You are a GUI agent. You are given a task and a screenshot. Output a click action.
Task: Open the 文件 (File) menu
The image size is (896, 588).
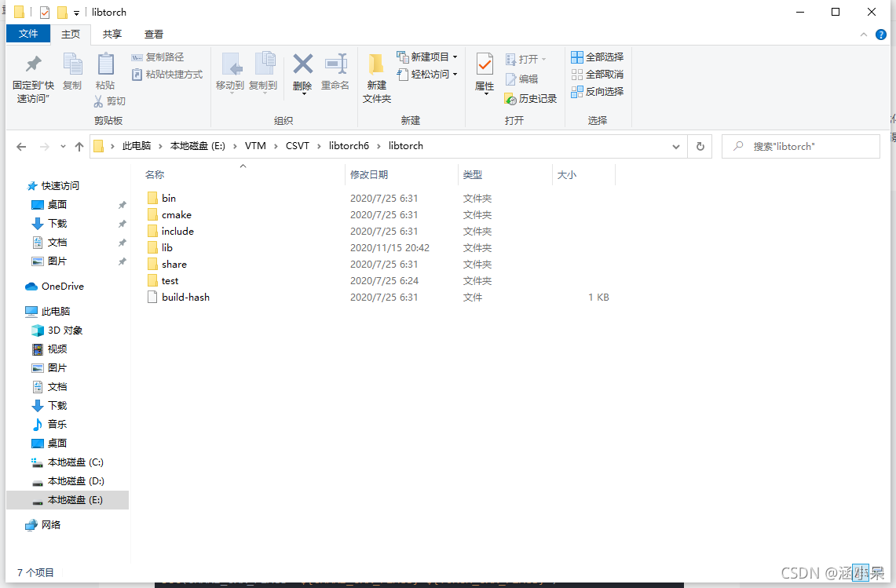click(x=28, y=34)
